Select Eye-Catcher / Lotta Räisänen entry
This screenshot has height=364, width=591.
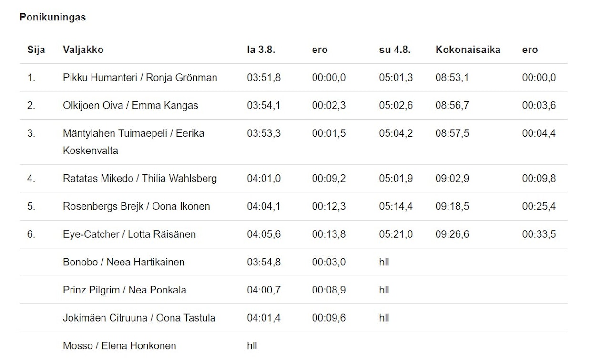129,234
